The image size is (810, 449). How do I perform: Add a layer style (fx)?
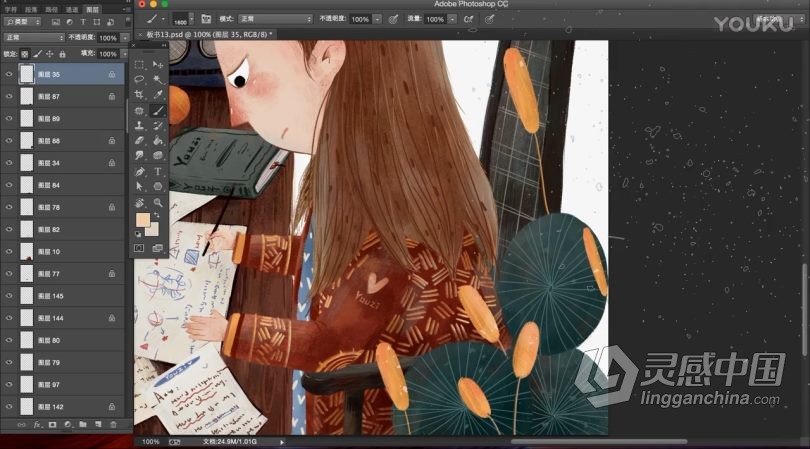[37, 425]
